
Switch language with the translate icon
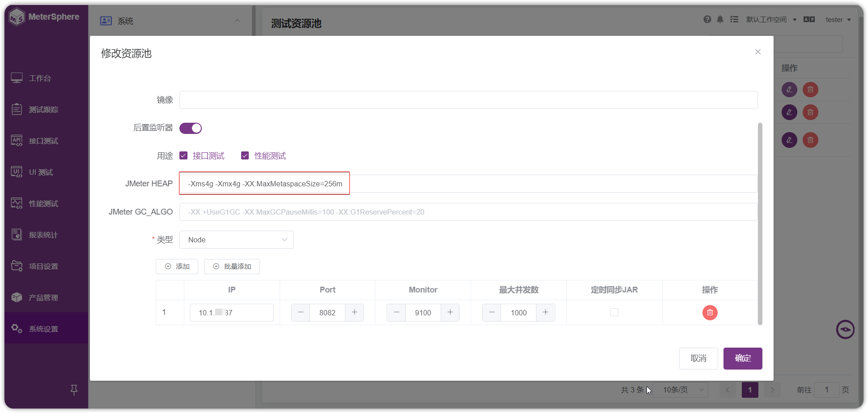809,19
